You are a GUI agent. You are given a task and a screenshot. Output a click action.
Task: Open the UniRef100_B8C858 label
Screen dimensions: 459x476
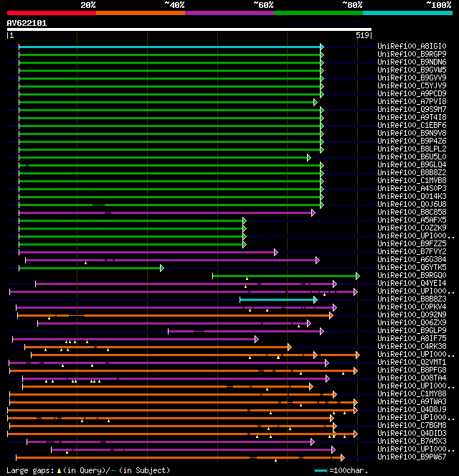coord(412,212)
